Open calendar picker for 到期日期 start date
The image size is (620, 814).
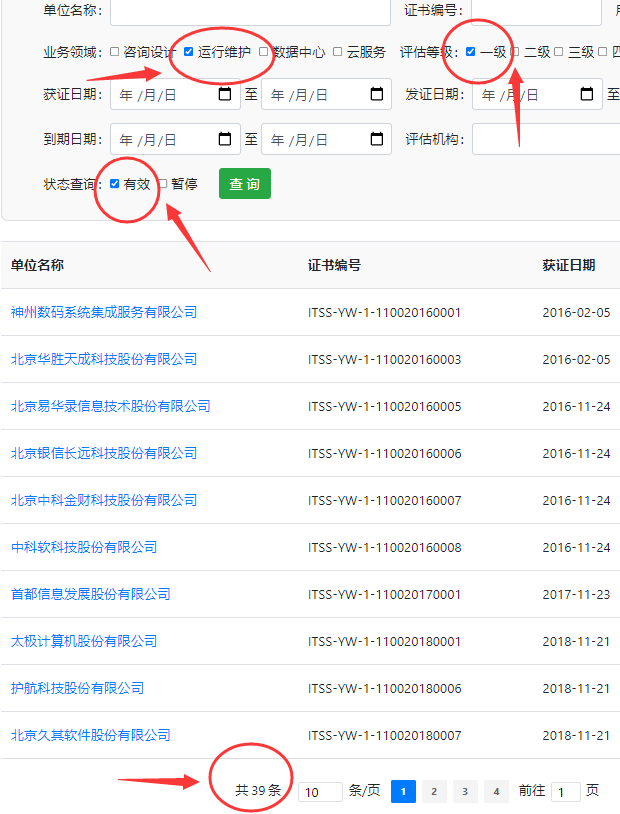click(x=225, y=139)
